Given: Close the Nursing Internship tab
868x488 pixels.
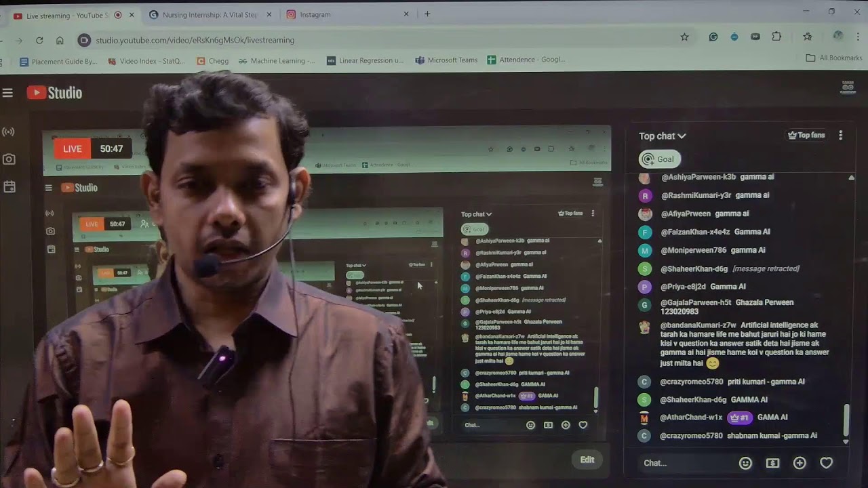Looking at the screenshot, I should (269, 14).
